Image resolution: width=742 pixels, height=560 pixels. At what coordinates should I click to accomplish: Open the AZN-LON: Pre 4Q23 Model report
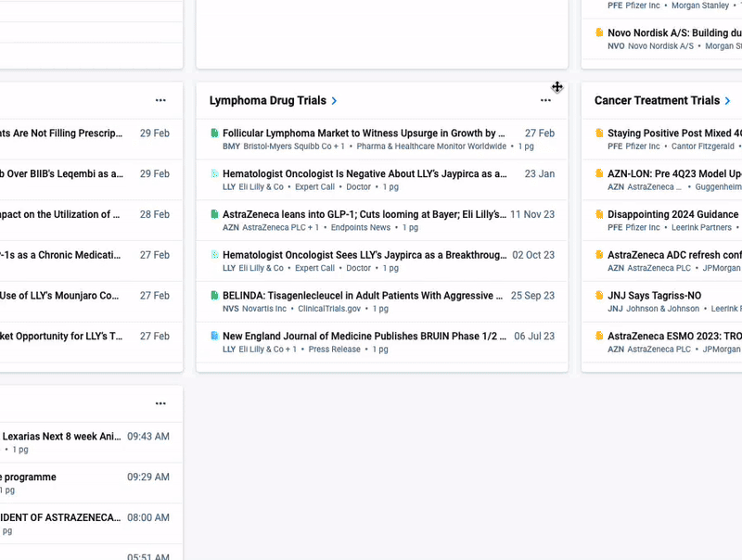675,173
